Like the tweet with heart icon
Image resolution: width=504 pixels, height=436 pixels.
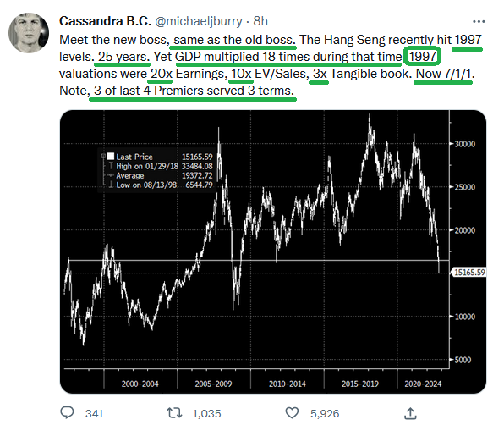292,413
